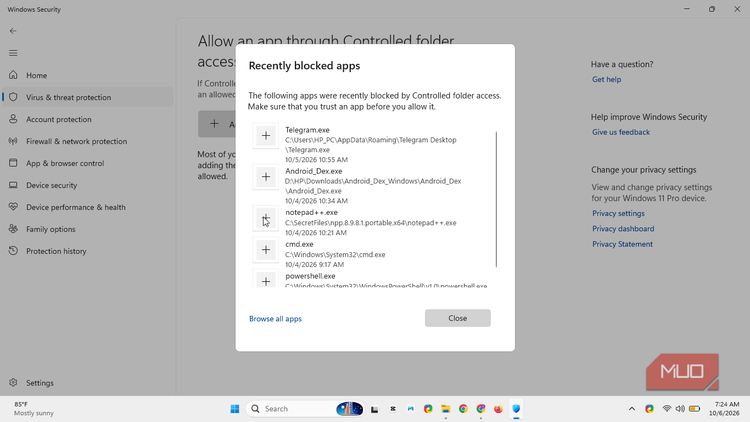Open Device performance & health

tap(88, 207)
